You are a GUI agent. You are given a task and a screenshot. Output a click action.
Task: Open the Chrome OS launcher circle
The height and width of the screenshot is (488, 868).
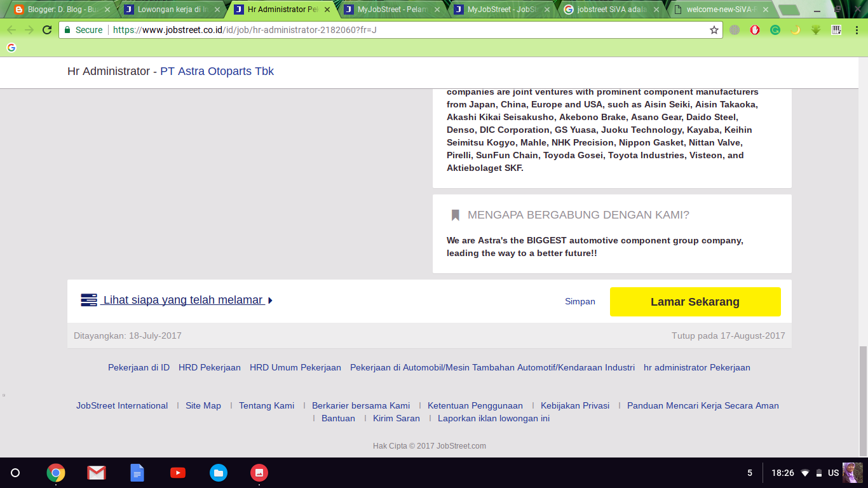(15, 473)
